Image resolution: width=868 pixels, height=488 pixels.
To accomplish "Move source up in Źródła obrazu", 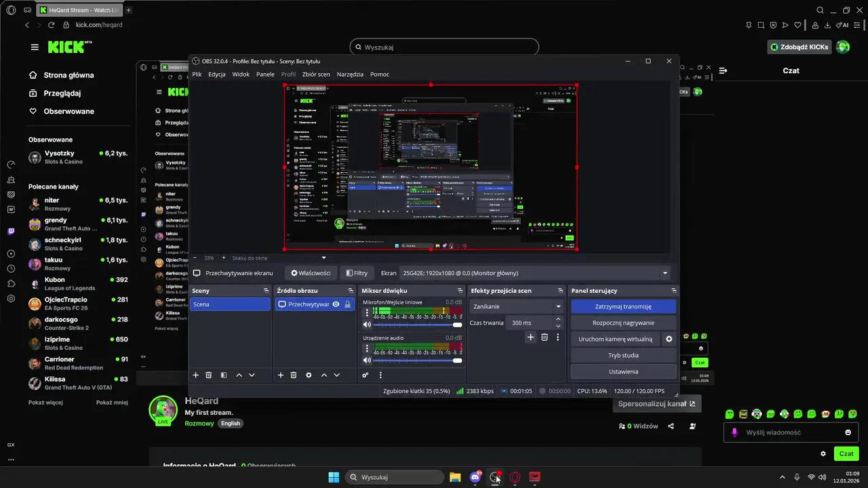I will coord(323,375).
